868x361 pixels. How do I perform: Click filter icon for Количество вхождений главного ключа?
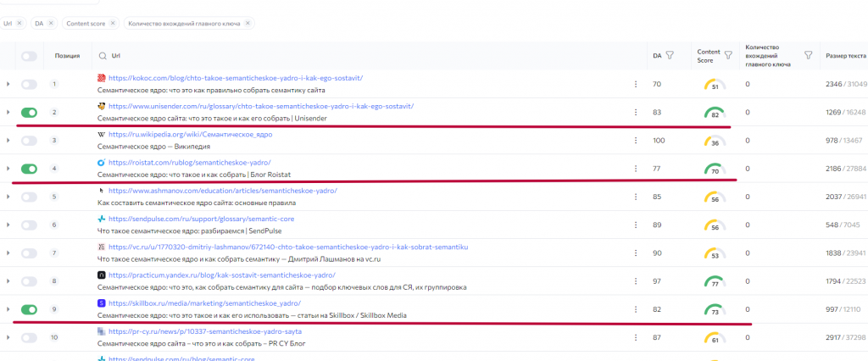pos(808,56)
